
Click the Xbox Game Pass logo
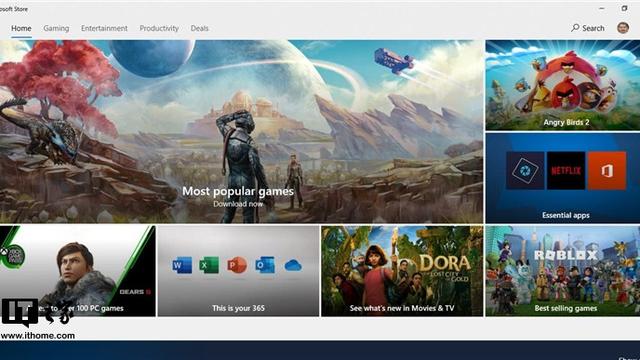tap(13, 256)
